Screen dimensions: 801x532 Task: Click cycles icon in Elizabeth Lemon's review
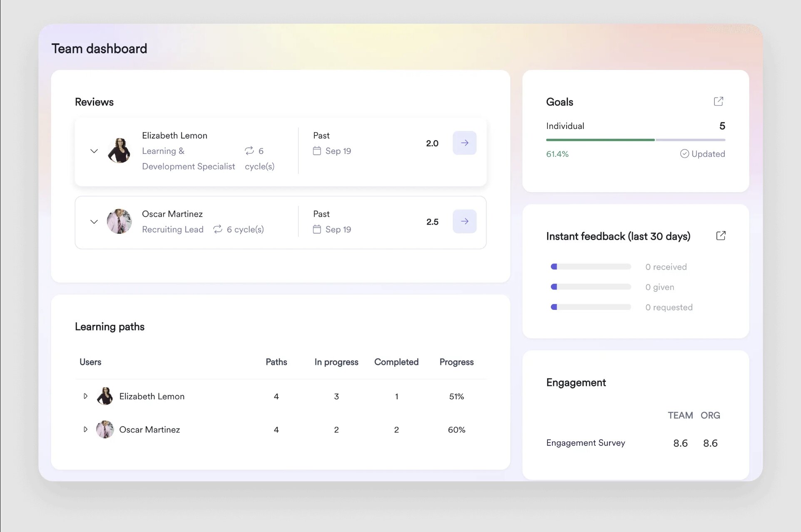(x=249, y=151)
